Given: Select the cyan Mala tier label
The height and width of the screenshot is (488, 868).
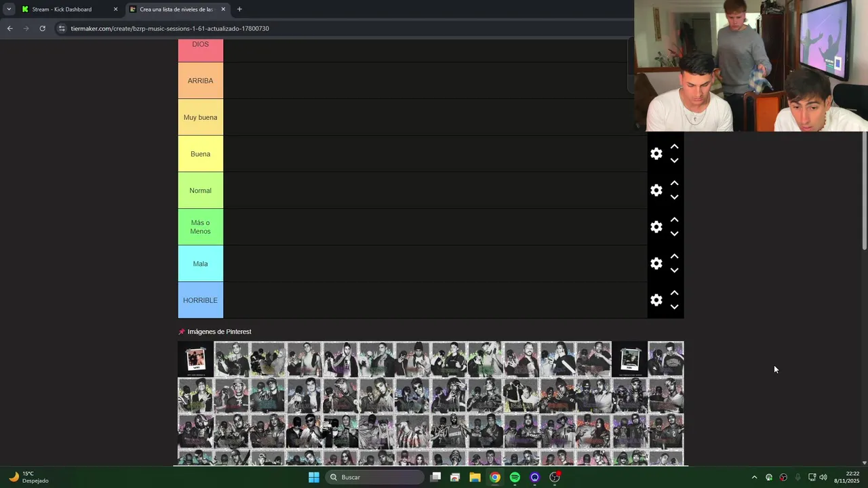Looking at the screenshot, I should pos(201,264).
